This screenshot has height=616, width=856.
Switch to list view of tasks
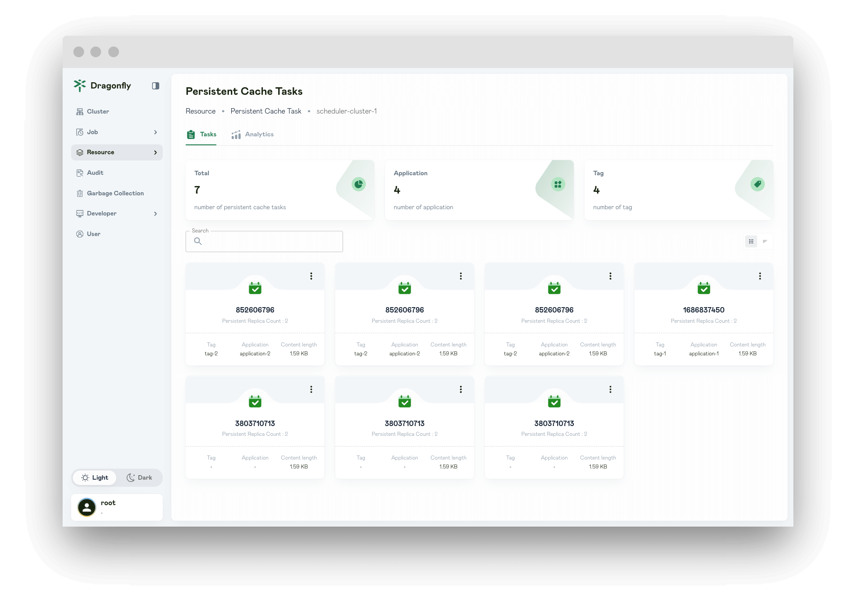765,241
